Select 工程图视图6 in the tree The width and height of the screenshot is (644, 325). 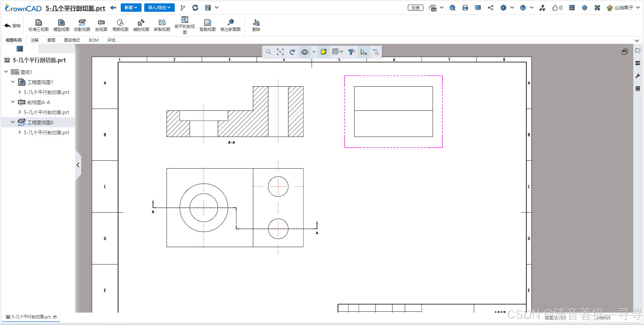pyautogui.click(x=40, y=123)
